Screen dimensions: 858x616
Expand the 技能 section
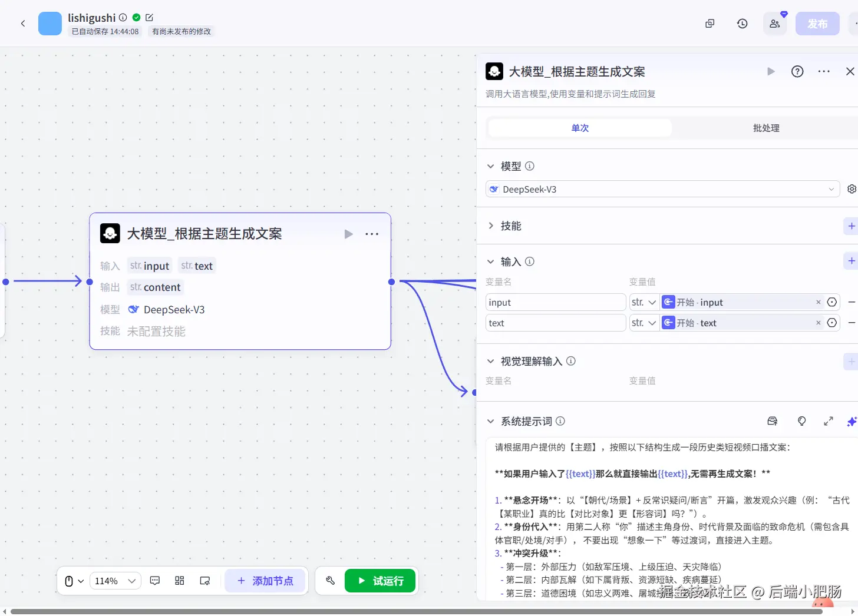(x=490, y=226)
